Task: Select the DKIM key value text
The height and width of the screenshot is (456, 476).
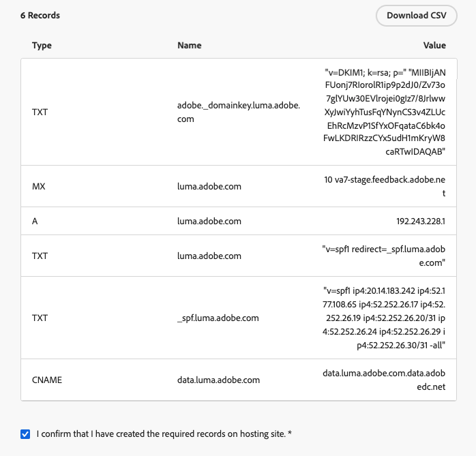Action: pos(385,112)
